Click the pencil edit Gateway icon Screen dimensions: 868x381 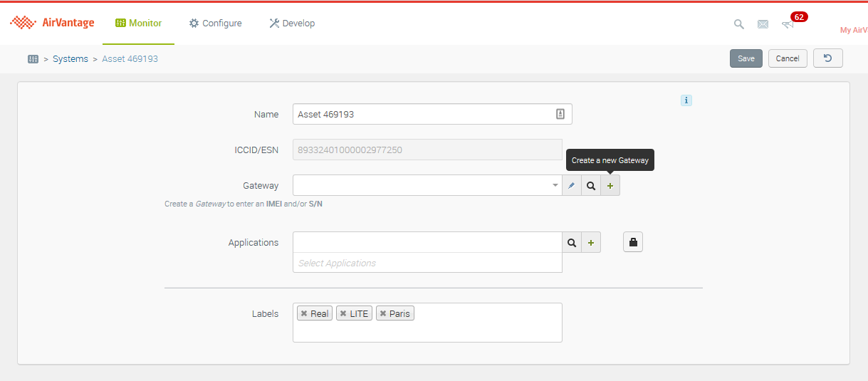click(x=571, y=186)
